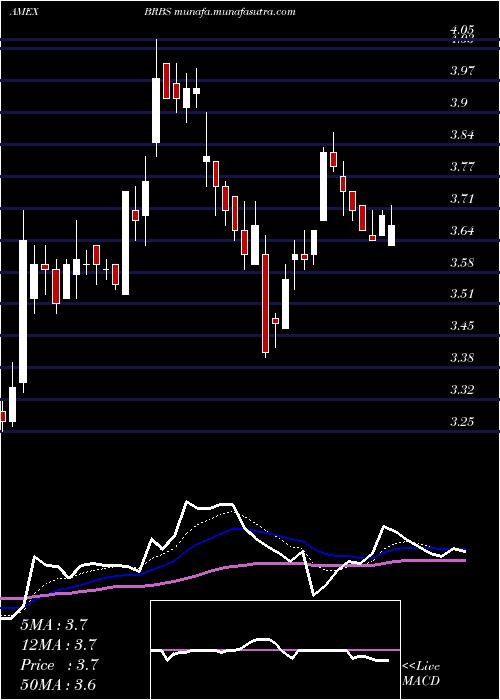Click the 12MA : 3.7 readout

[59, 645]
